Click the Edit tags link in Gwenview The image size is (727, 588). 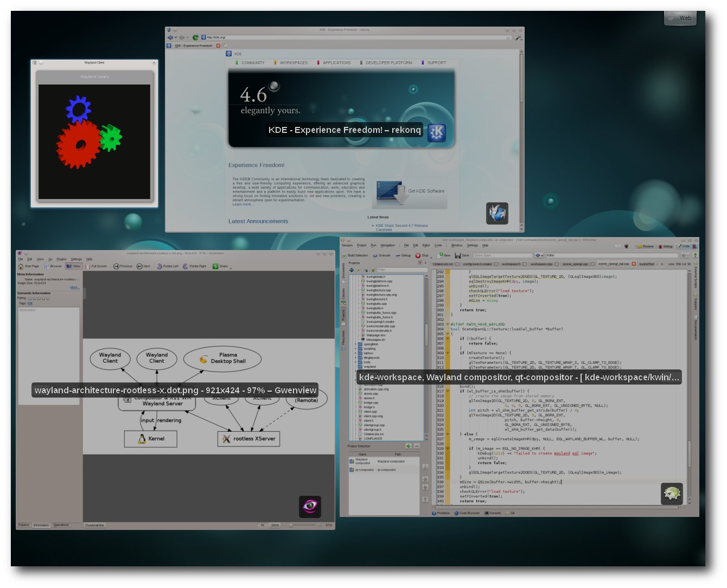30,304
